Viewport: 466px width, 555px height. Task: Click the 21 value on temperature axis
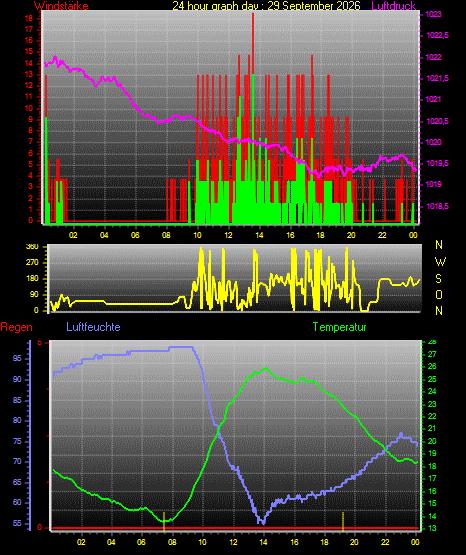point(432,429)
